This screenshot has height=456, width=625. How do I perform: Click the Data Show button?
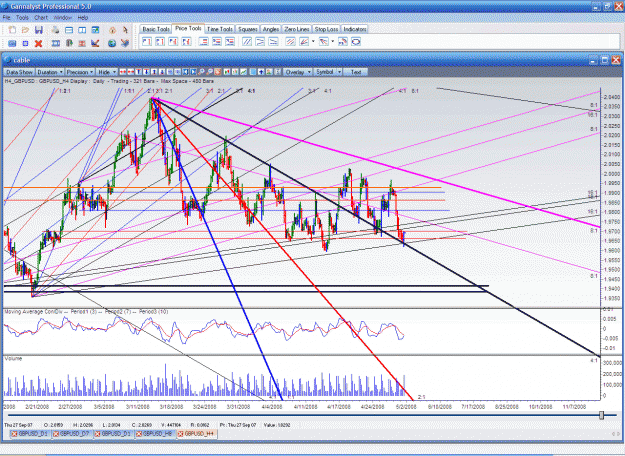click(x=19, y=72)
